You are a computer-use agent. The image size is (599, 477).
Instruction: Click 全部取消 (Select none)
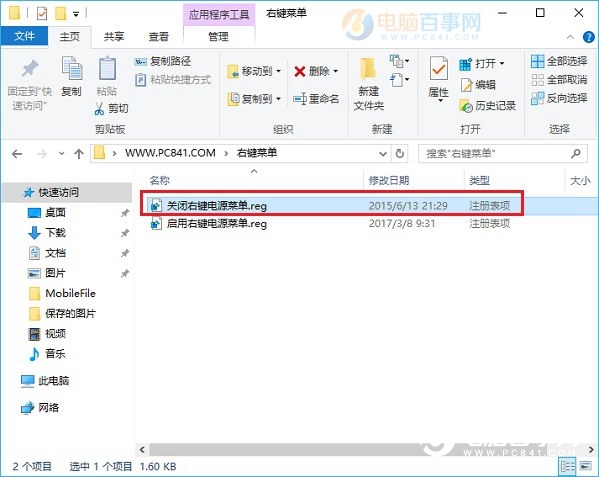coord(559,80)
